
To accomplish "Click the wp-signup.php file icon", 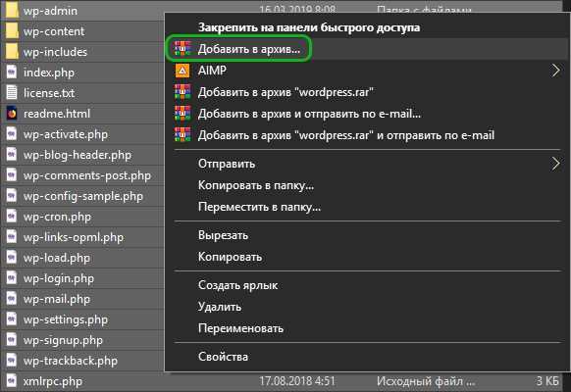I will (x=12, y=340).
